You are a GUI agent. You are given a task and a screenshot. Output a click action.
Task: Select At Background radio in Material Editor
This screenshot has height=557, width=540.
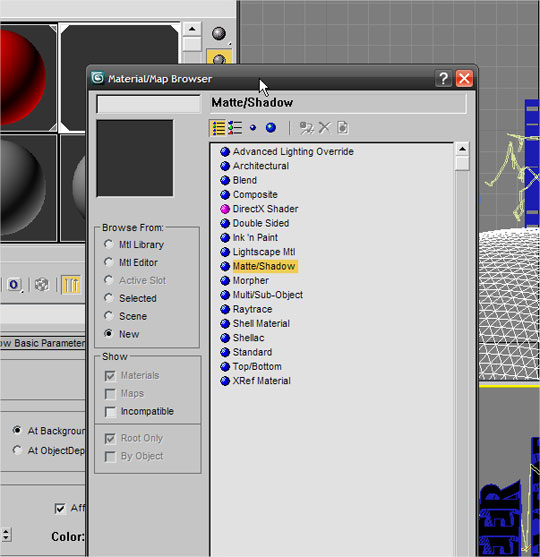(x=17, y=431)
